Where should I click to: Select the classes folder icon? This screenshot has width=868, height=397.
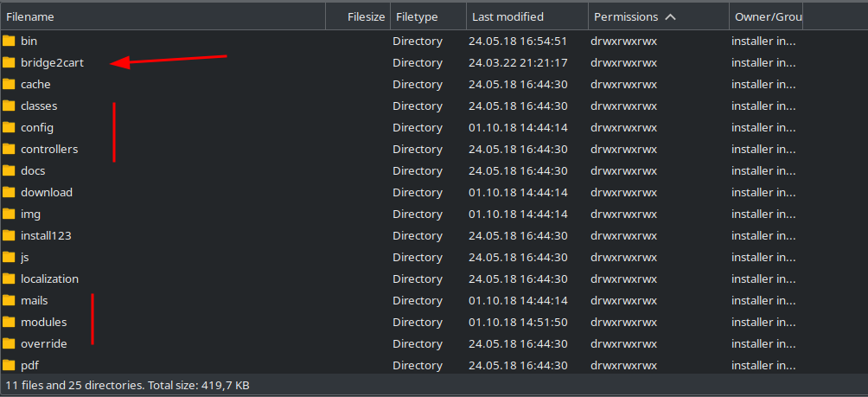point(10,106)
